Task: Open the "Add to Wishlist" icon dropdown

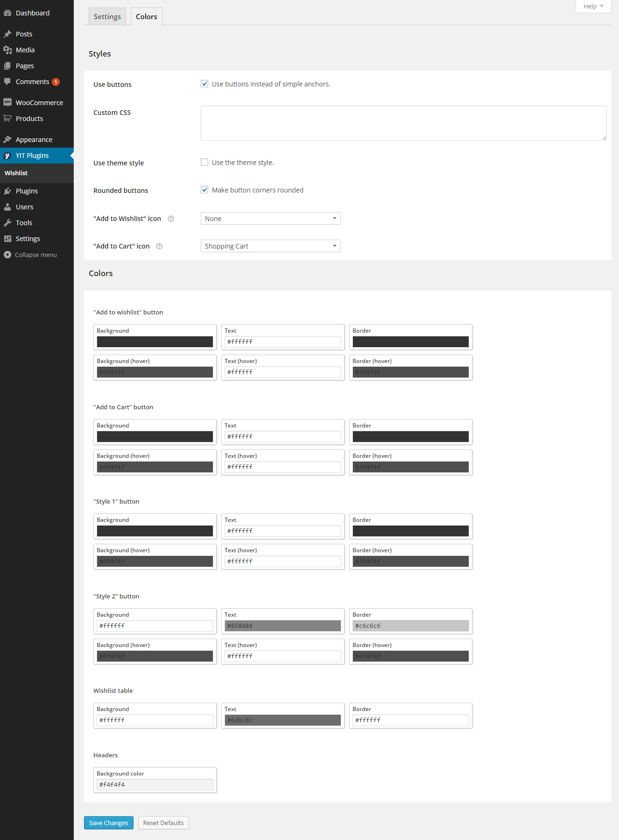Action: coord(270,219)
